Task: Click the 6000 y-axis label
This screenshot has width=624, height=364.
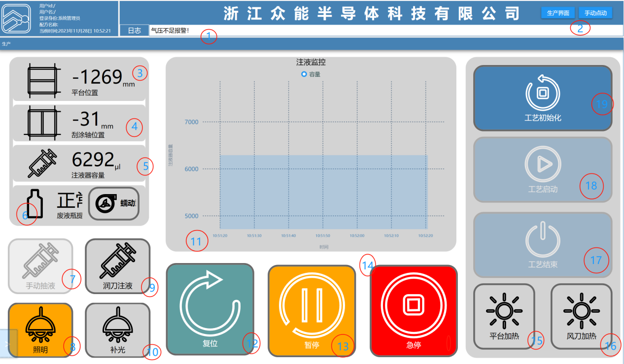Action: tap(191, 169)
